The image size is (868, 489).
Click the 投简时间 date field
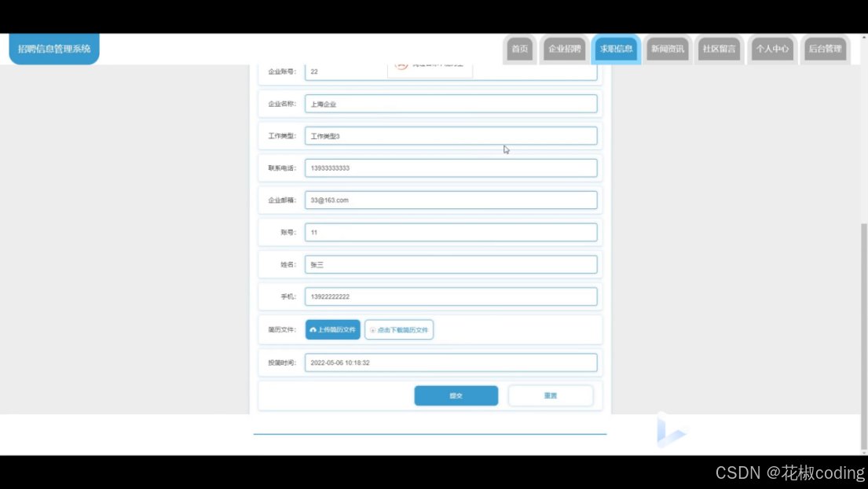click(x=451, y=362)
